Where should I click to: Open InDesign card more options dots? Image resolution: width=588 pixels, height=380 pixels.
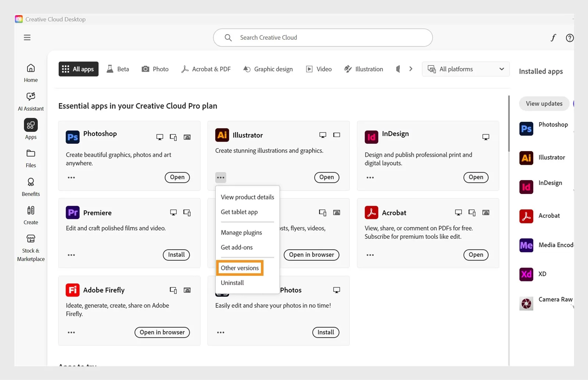click(370, 178)
